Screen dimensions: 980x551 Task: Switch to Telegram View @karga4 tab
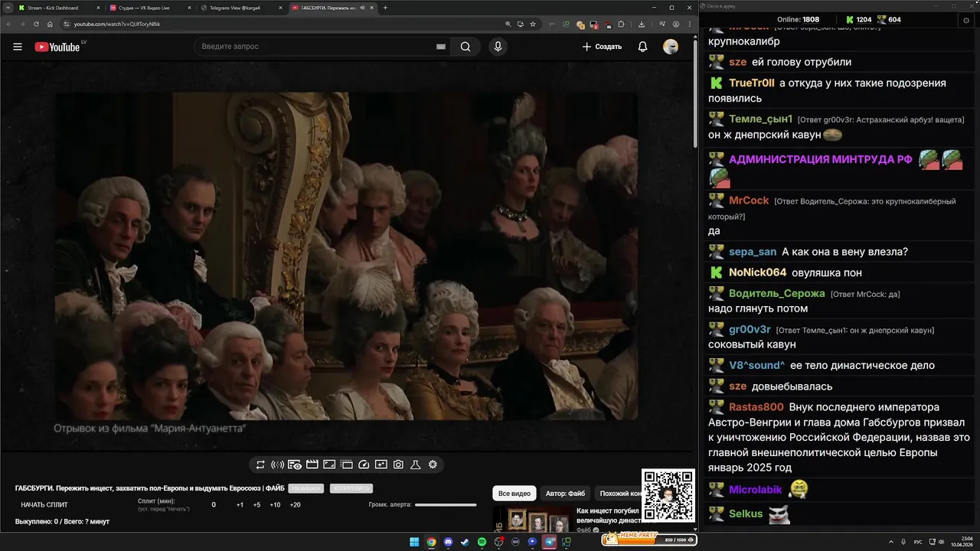pyautogui.click(x=240, y=8)
